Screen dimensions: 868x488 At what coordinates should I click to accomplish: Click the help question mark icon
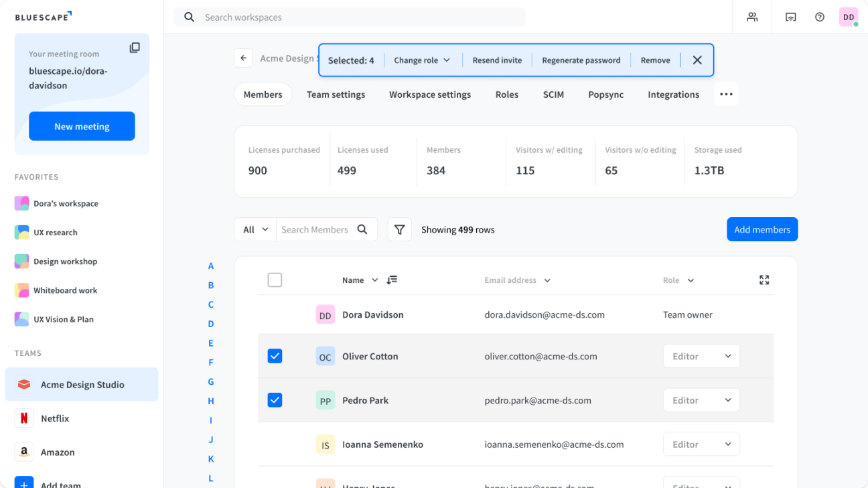[819, 17]
